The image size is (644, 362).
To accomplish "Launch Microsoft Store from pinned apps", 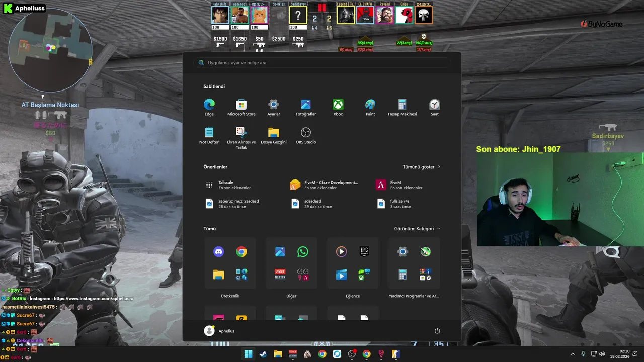I will coord(242,107).
